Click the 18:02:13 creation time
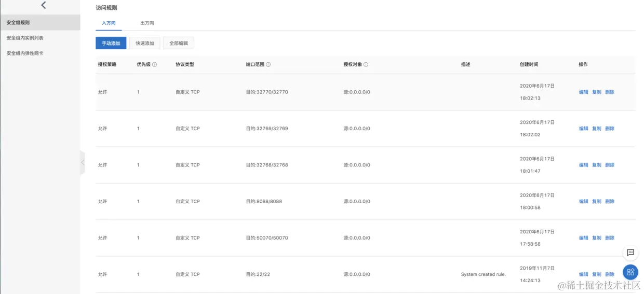Image resolution: width=644 pixels, height=294 pixels. click(530, 98)
